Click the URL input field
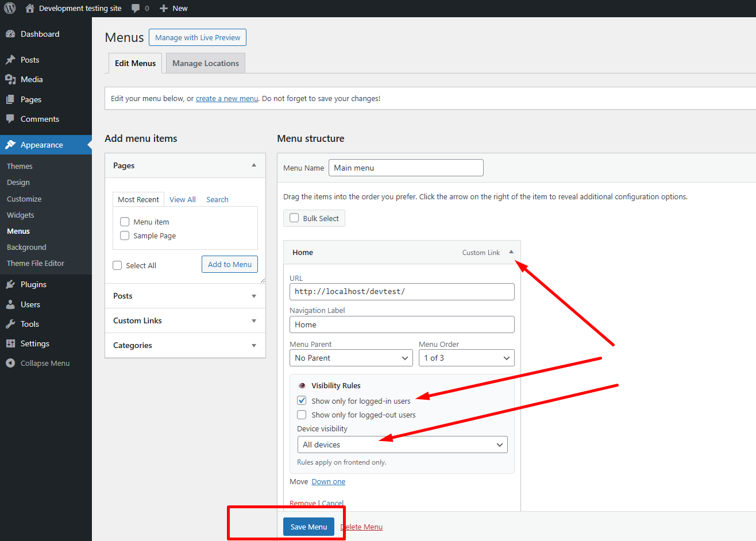The width and height of the screenshot is (756, 541). click(x=402, y=291)
